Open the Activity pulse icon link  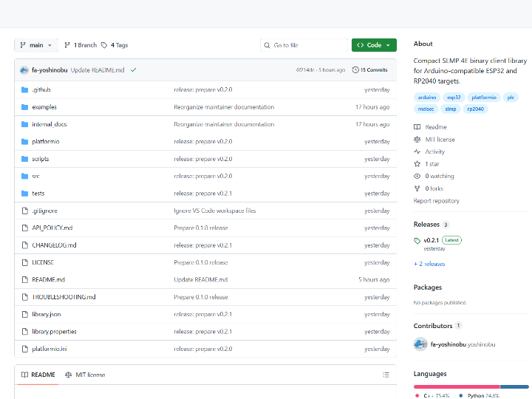[417, 151]
